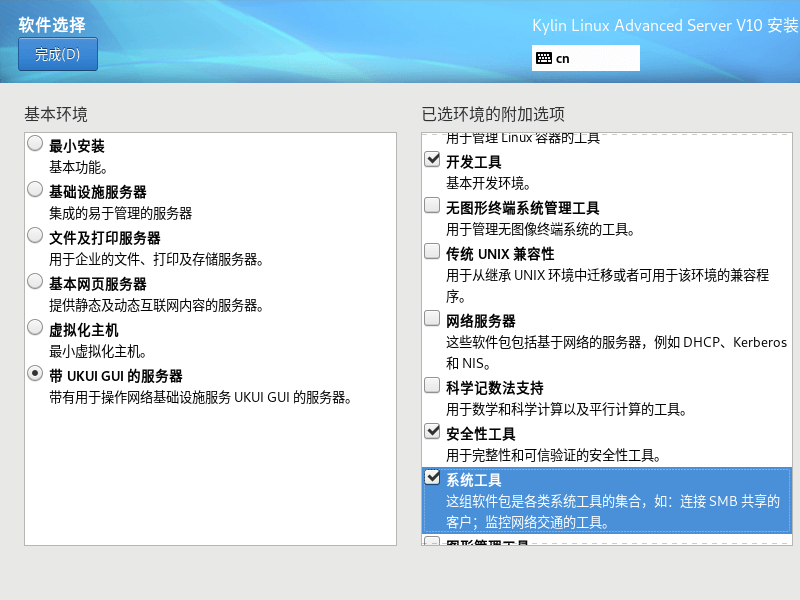
Task: Select 虚拟化主机 radio option
Action: click(35, 327)
